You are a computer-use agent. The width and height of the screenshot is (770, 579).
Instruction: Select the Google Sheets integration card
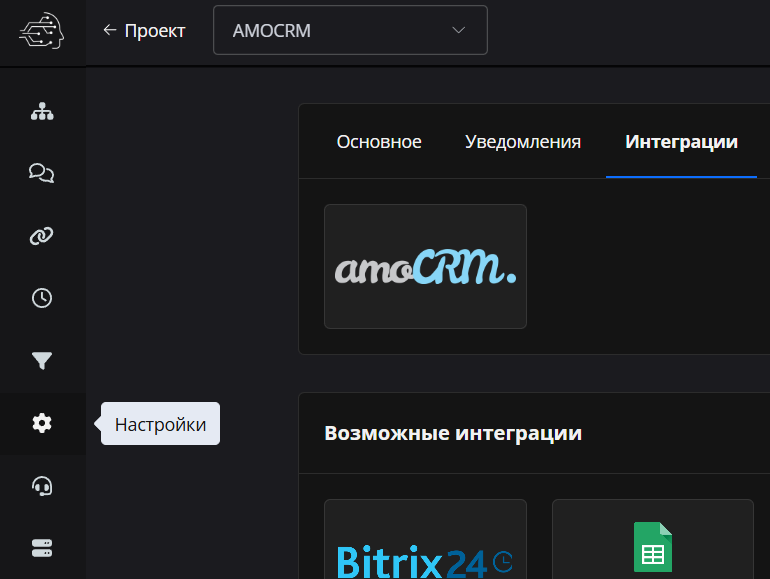(652, 545)
